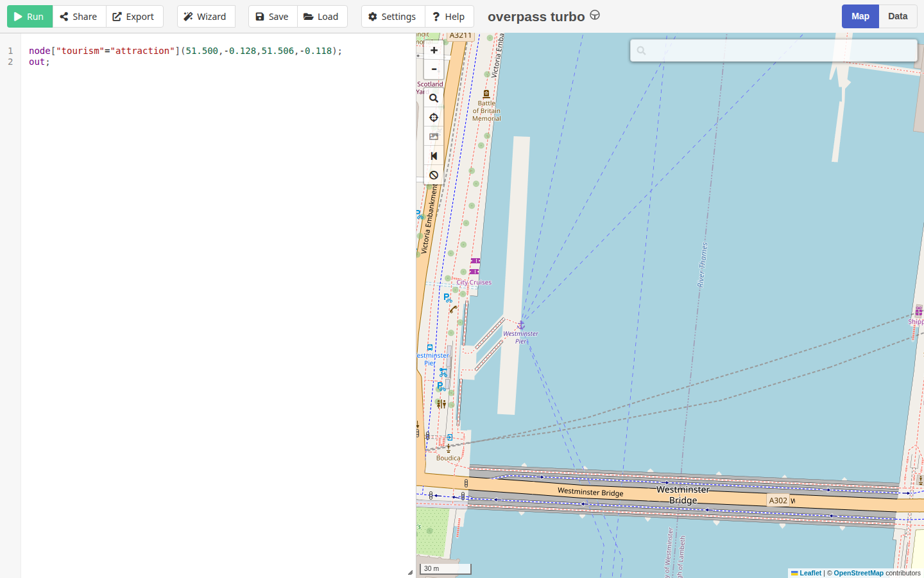Click the overpass turbo logo icon
Image resolution: width=924 pixels, height=578 pixels.
point(595,15)
